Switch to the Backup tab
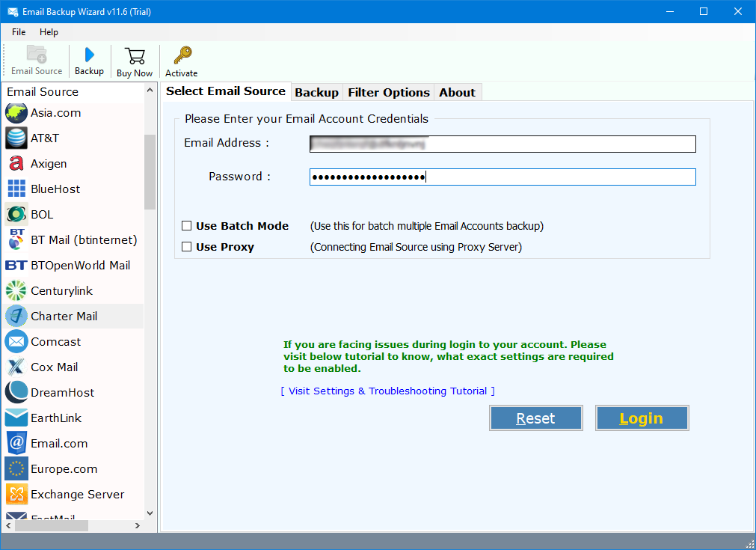This screenshot has width=756, height=550. pyautogui.click(x=316, y=93)
